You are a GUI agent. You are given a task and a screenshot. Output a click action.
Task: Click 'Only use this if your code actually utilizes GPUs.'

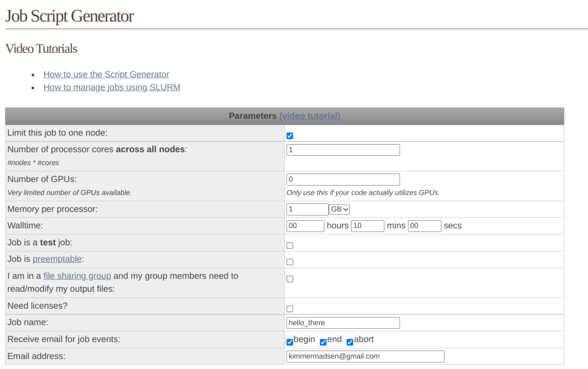(x=363, y=193)
